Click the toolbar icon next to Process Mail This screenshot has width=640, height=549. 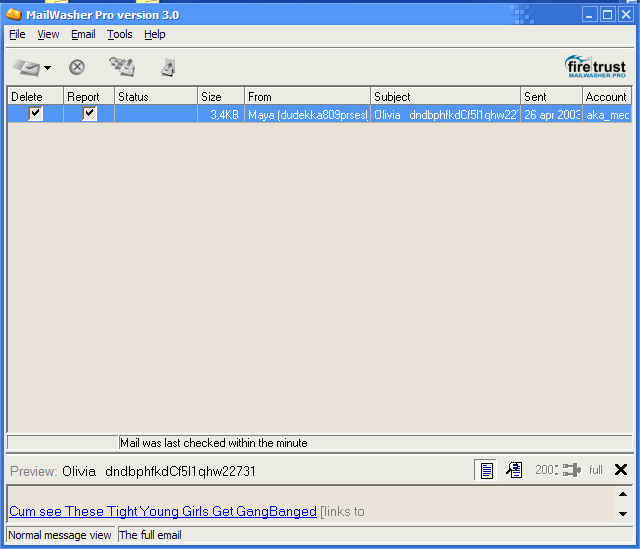[168, 68]
